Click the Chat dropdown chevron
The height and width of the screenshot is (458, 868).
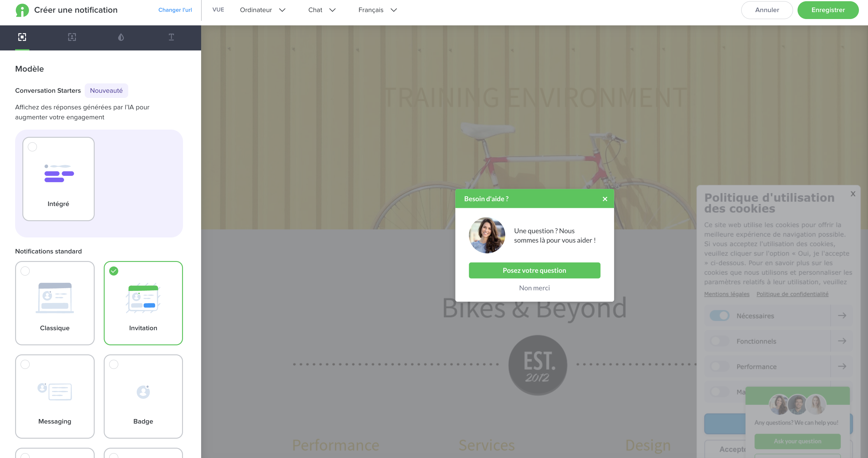click(332, 10)
